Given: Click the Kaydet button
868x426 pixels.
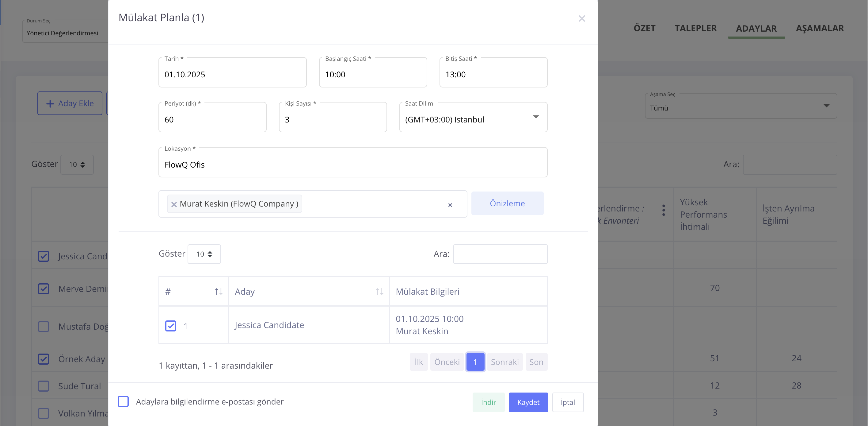Looking at the screenshot, I should [x=528, y=402].
